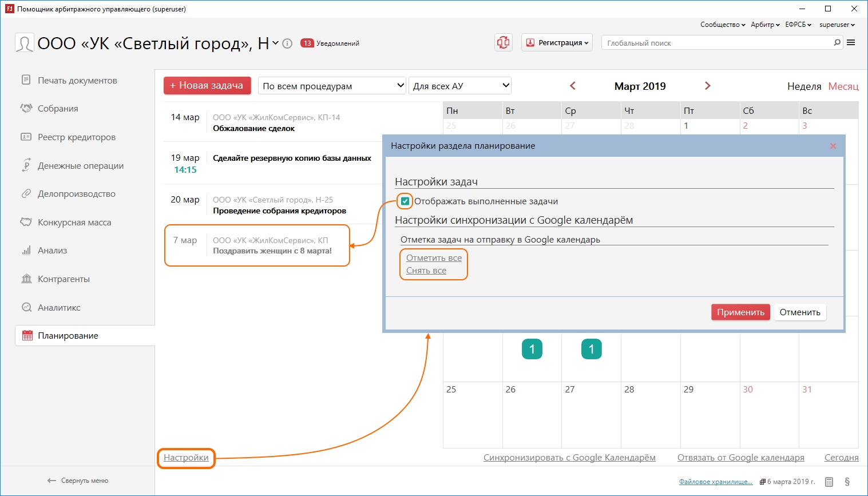868x496 pixels.
Task: Open the 'Для всех АУ' dropdown
Action: 459,86
